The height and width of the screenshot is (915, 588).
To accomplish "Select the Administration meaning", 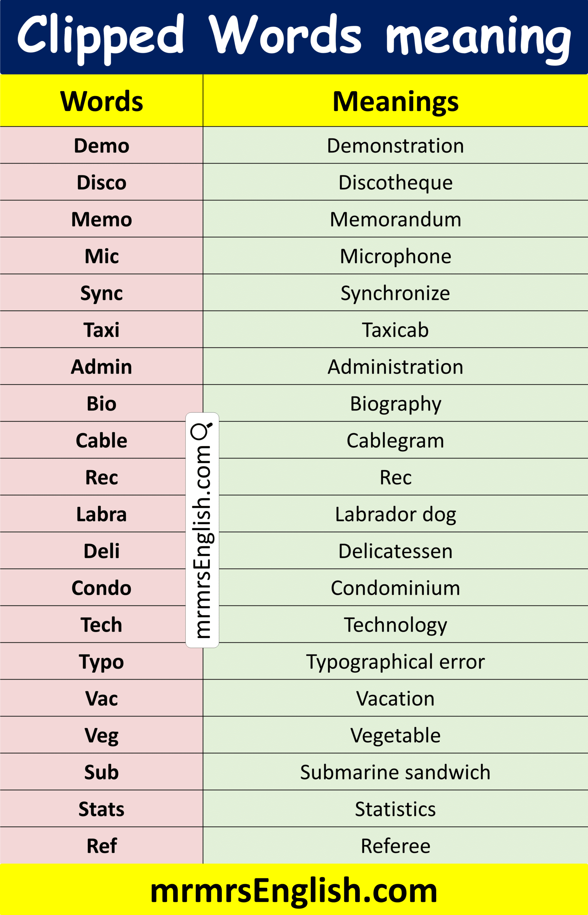I will click(395, 367).
